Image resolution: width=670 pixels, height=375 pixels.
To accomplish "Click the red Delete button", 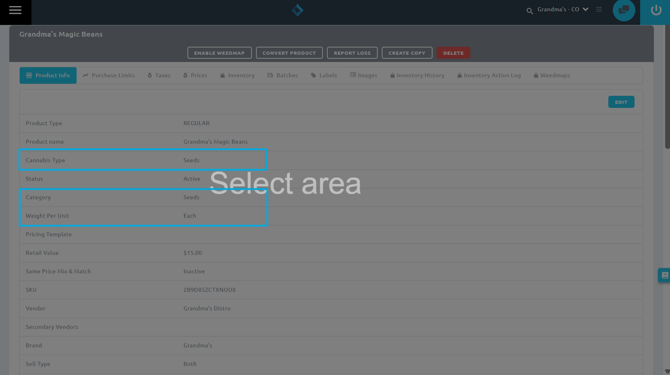I will (x=453, y=53).
